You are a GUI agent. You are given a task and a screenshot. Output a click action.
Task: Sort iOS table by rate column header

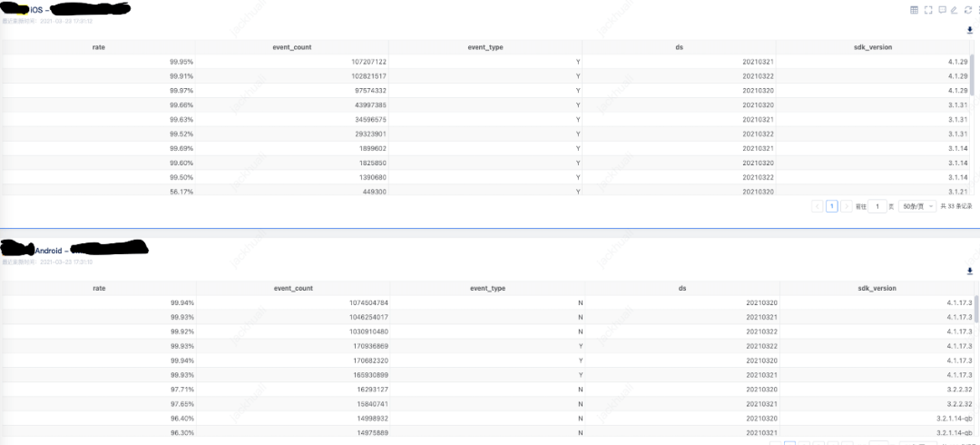tap(98, 46)
